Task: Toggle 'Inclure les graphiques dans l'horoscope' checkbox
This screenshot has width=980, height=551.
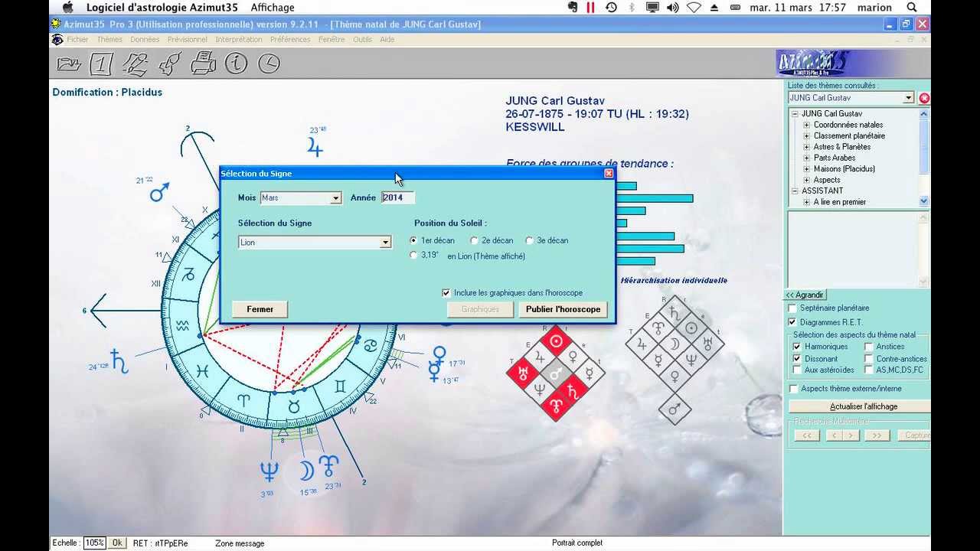Action: point(446,292)
